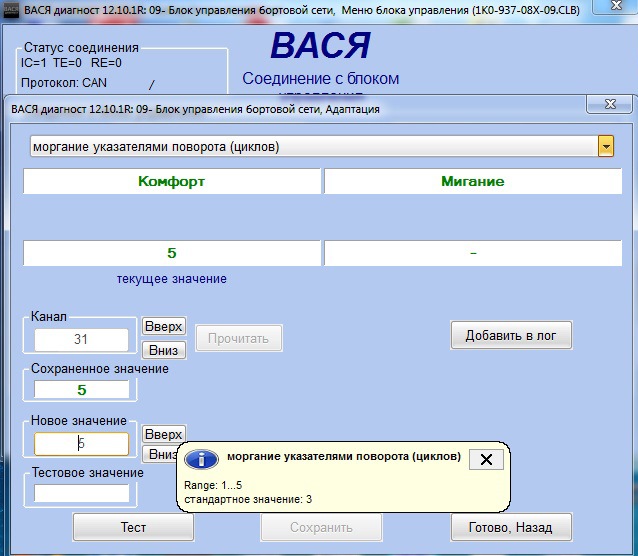Click the стандартное значение: 3 text
Viewport: 638px width, 556px height.
tap(248, 499)
